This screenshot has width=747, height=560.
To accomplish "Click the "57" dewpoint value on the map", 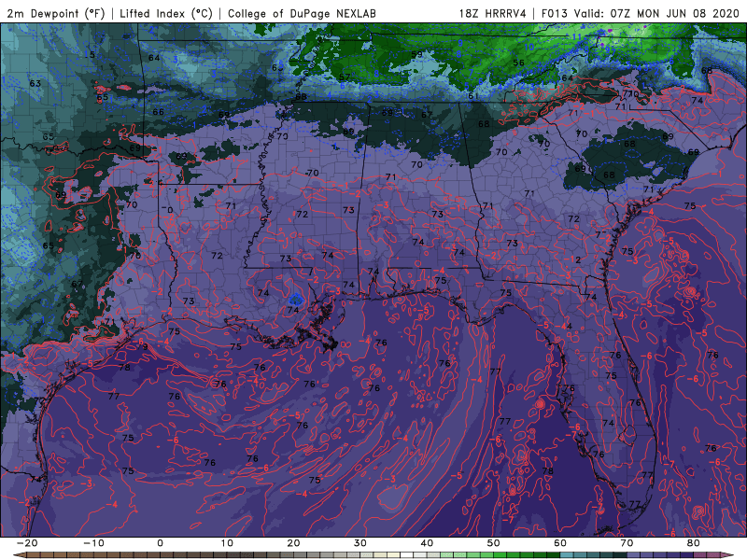I will (x=345, y=77).
